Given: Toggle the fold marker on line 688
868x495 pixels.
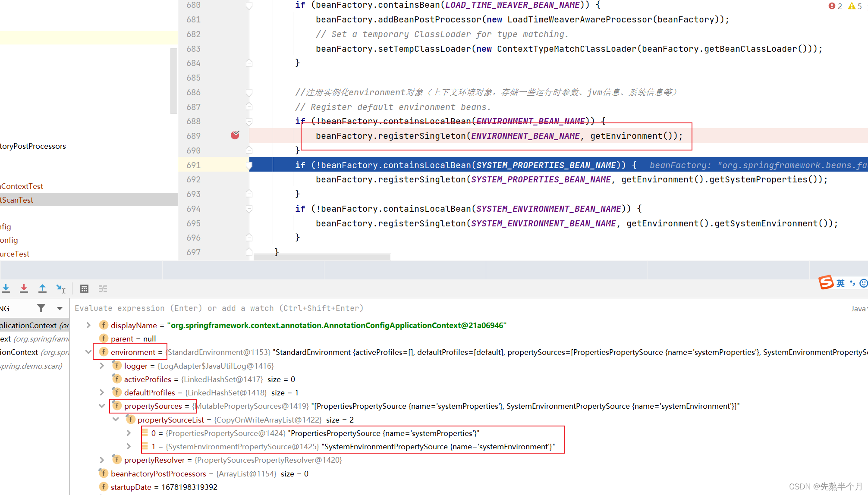Looking at the screenshot, I should [249, 121].
